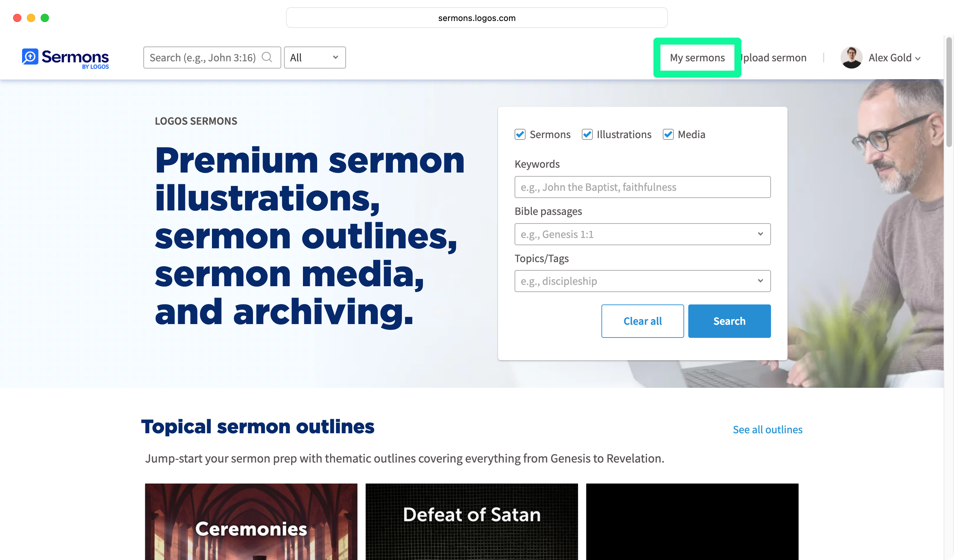
Task: Expand the Topics/Tags dropdown arrow
Action: click(760, 281)
